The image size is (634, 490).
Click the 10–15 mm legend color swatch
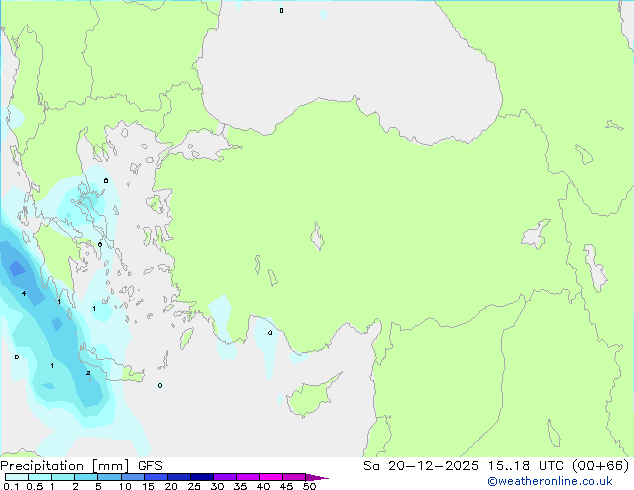tap(132, 477)
